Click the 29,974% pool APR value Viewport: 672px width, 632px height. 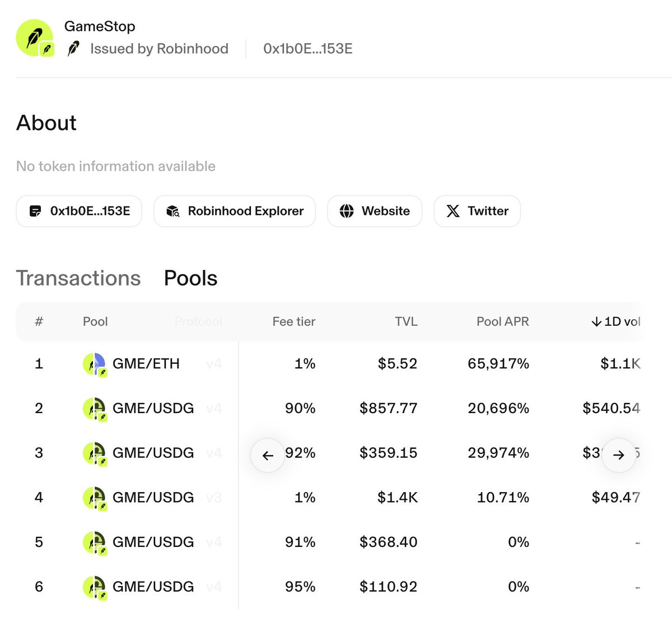498,453
